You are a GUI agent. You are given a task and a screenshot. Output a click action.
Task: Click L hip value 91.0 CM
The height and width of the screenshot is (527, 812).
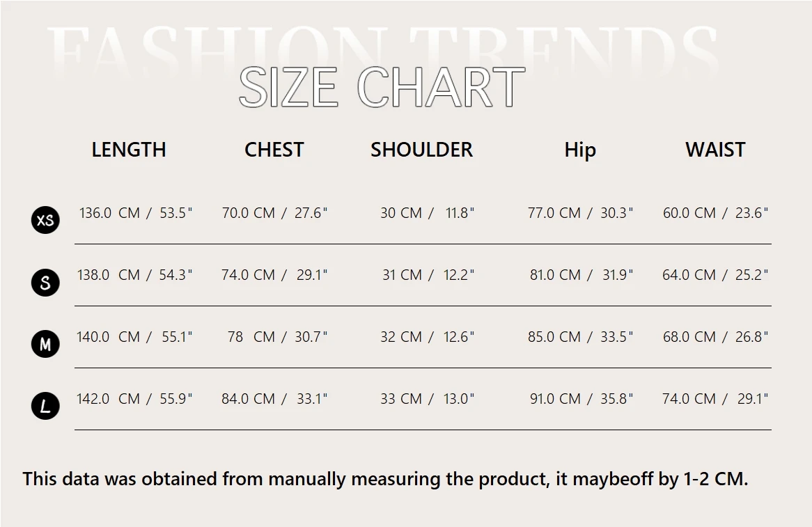click(x=555, y=399)
